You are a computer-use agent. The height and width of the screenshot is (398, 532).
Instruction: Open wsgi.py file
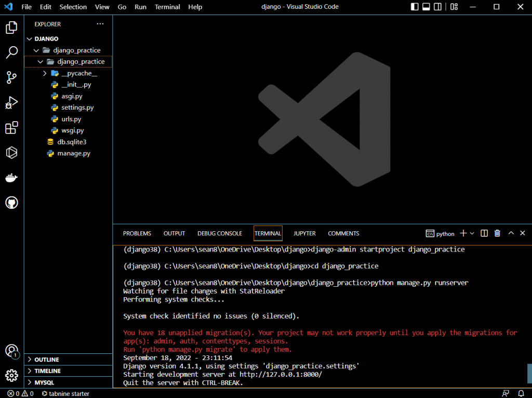pos(69,130)
